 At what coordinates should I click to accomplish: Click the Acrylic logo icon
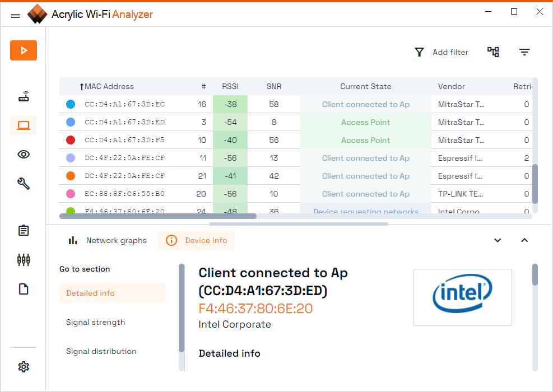coord(37,14)
